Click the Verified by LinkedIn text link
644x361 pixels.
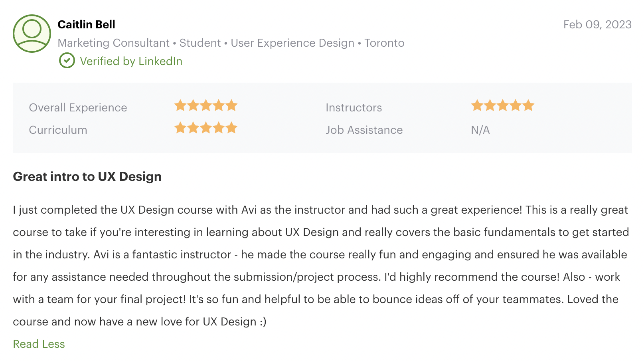pos(131,61)
